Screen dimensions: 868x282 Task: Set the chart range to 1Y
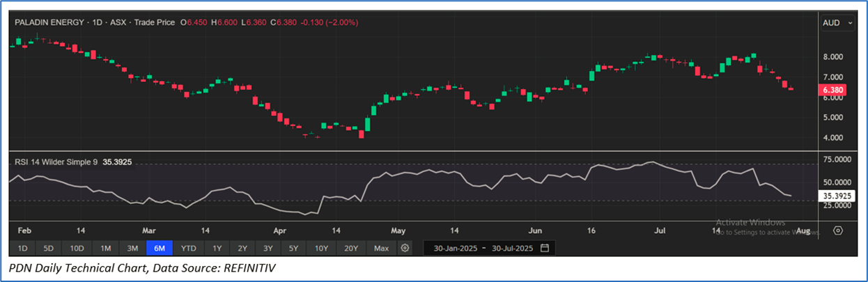pos(217,248)
